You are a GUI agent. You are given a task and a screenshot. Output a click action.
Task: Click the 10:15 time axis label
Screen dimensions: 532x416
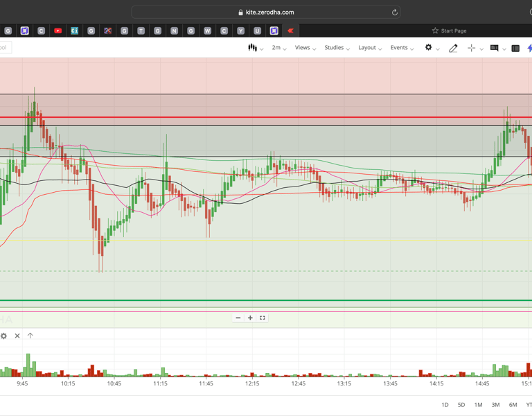coord(68,383)
